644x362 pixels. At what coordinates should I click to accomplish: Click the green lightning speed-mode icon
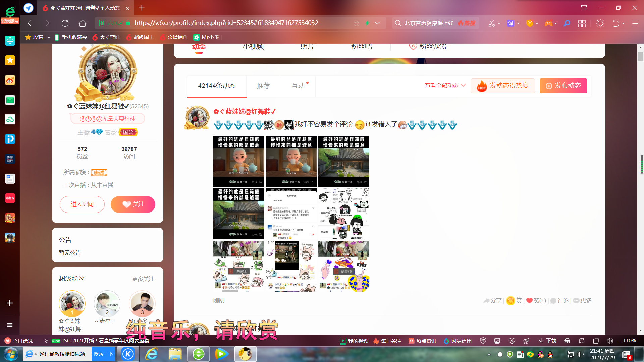tap(367, 23)
